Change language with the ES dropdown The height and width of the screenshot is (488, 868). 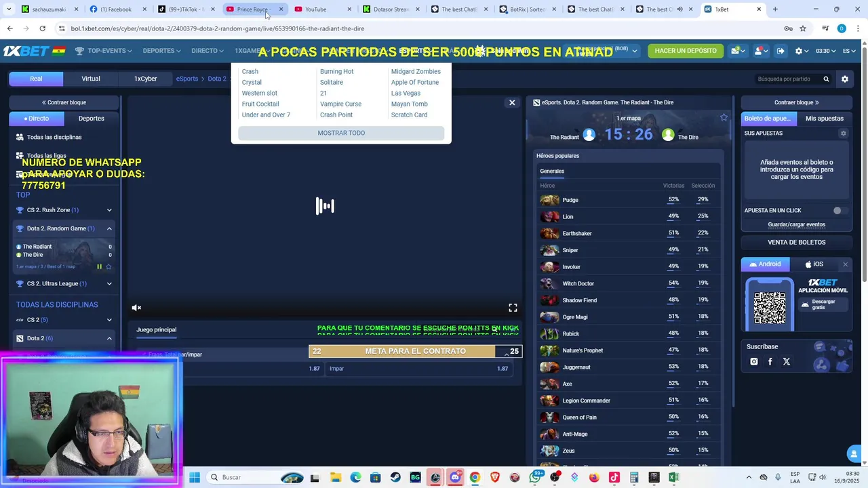pos(849,51)
